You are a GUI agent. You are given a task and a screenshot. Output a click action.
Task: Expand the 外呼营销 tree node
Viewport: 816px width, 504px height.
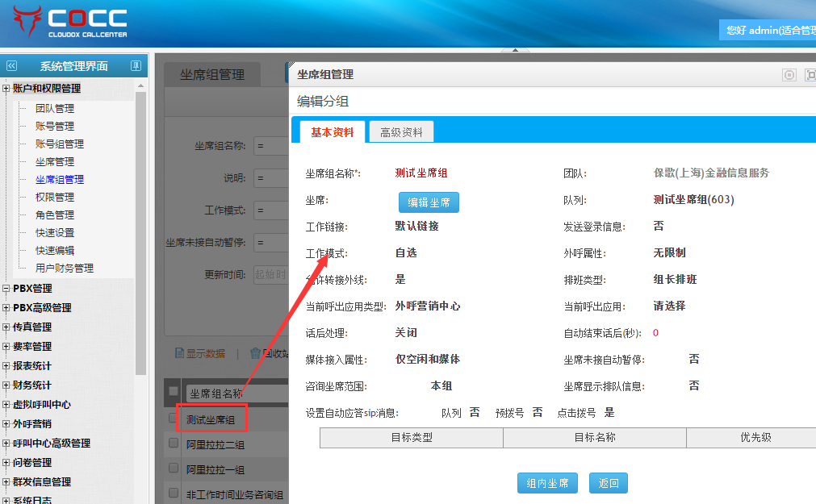point(7,424)
